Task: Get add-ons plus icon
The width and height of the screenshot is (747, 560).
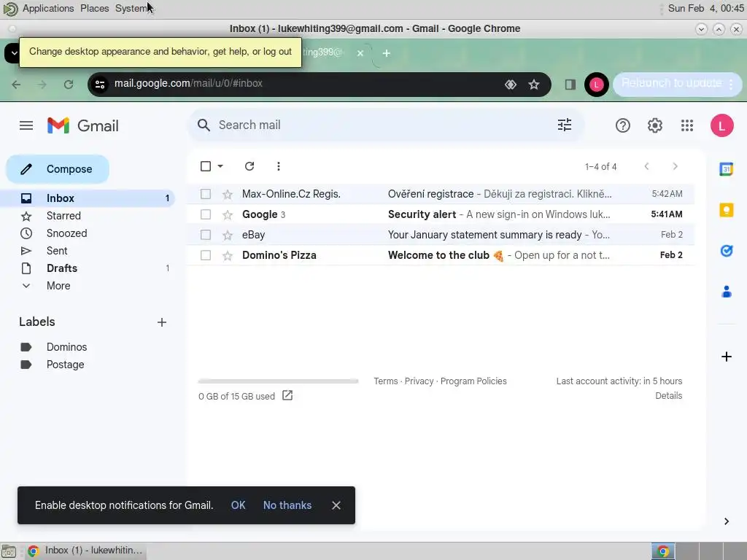Action: tap(726, 357)
